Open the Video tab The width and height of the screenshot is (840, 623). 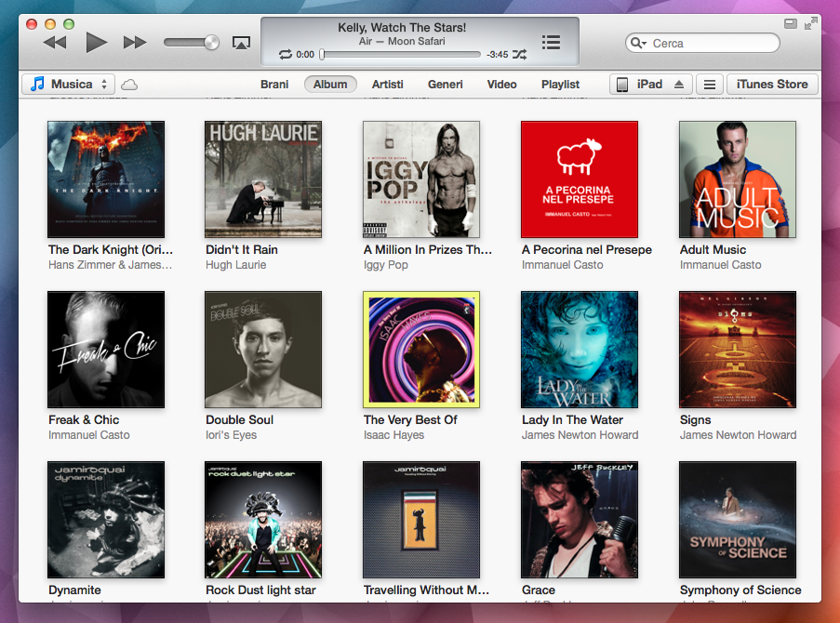coord(502,84)
